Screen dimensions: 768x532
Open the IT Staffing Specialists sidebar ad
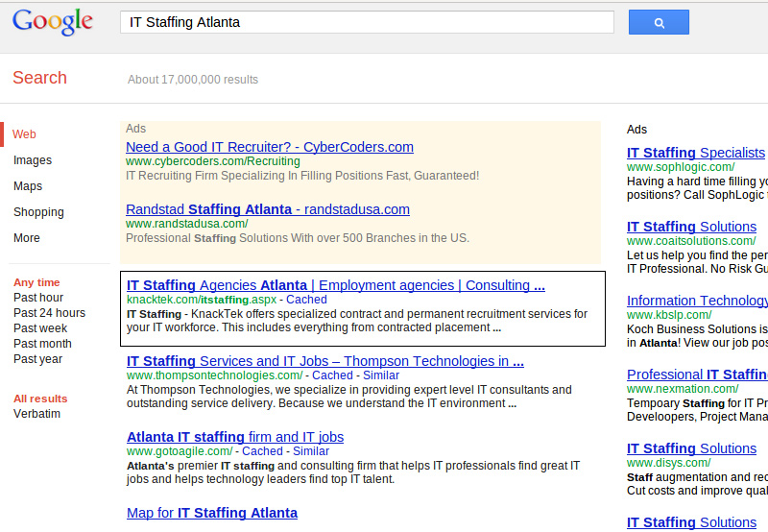(695, 153)
